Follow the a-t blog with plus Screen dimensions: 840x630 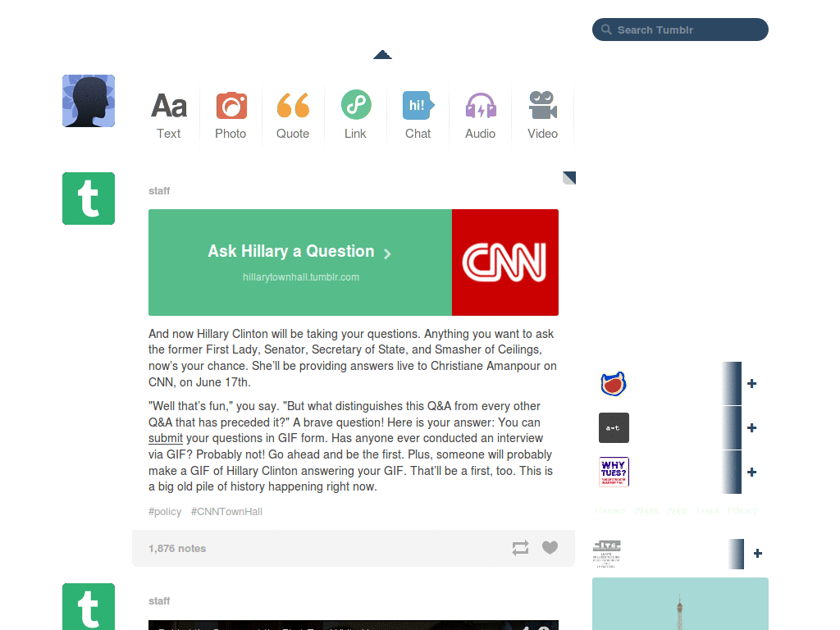[x=751, y=427]
